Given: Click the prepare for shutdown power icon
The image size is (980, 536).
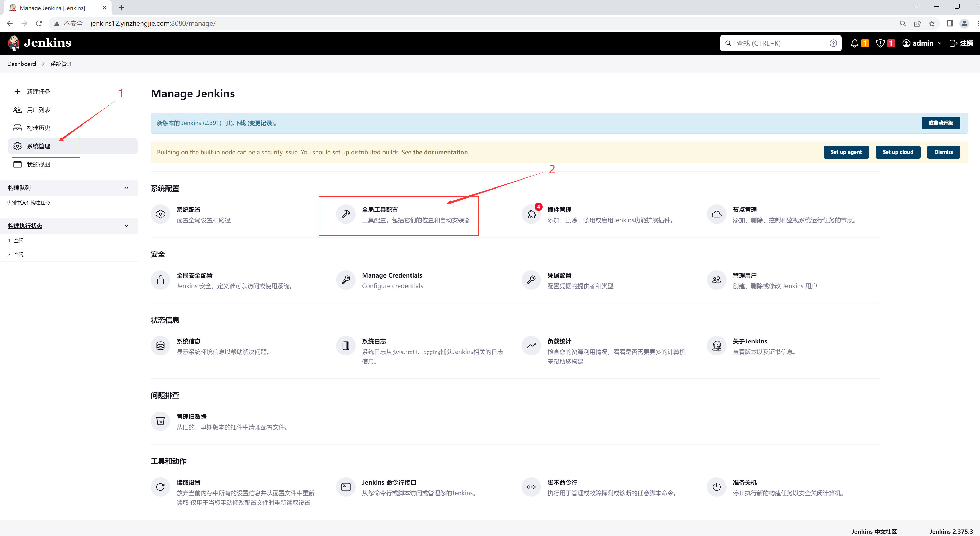Looking at the screenshot, I should click(716, 487).
